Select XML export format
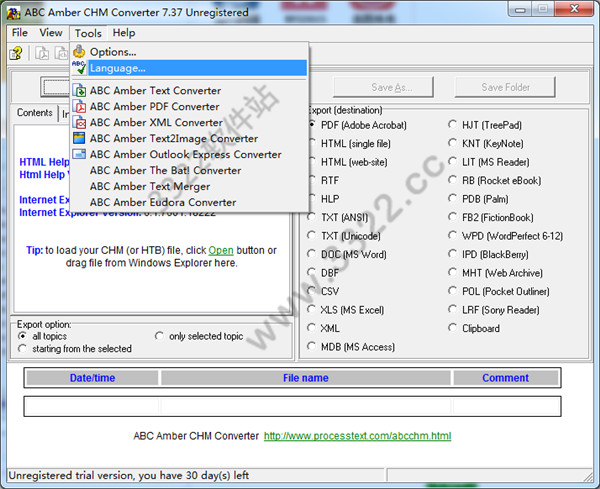The height and width of the screenshot is (489, 600). tap(323, 328)
